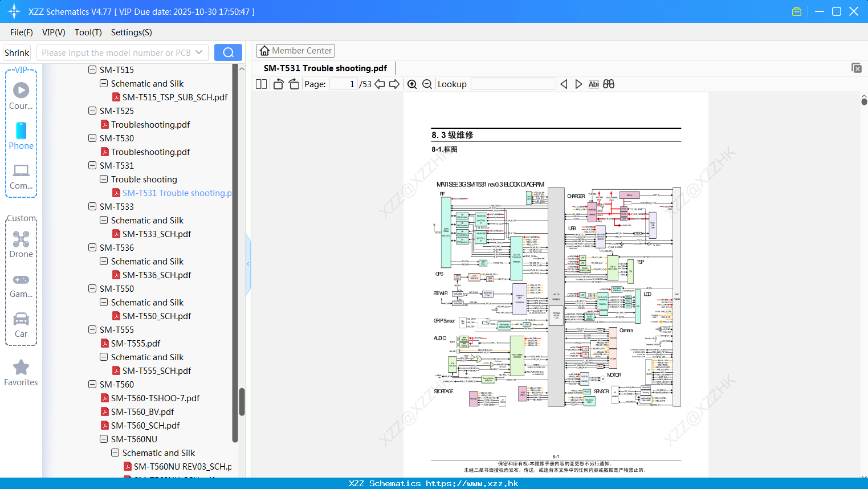
Task: Open SM-T560-TSHOO-7.pdf
Action: pyautogui.click(x=149, y=398)
